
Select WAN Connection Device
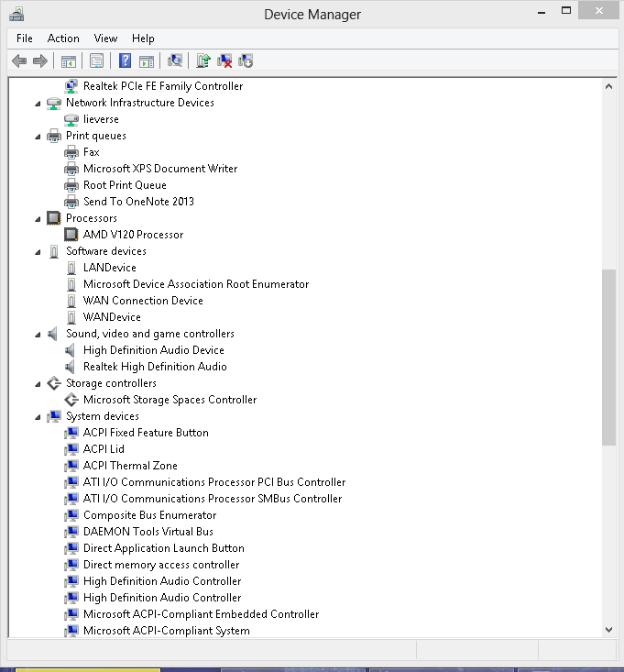pos(143,301)
